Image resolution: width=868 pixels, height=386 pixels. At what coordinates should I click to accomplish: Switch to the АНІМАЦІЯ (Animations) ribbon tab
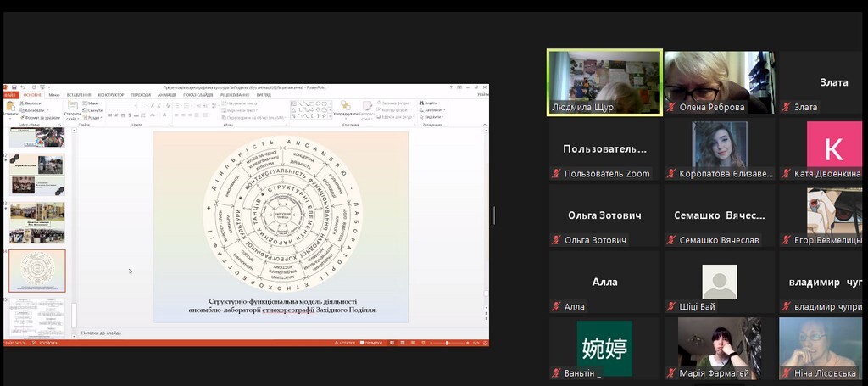(x=167, y=95)
